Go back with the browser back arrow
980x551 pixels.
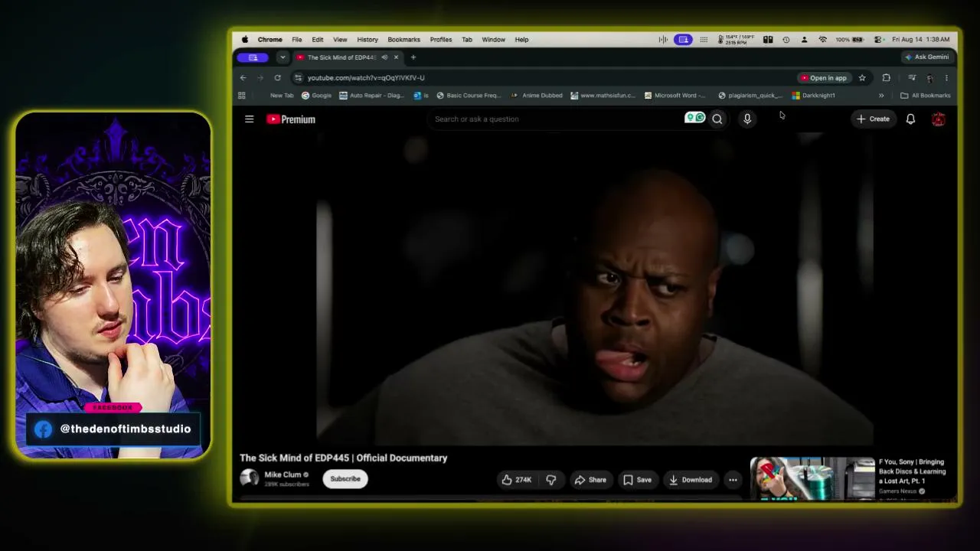click(x=243, y=77)
